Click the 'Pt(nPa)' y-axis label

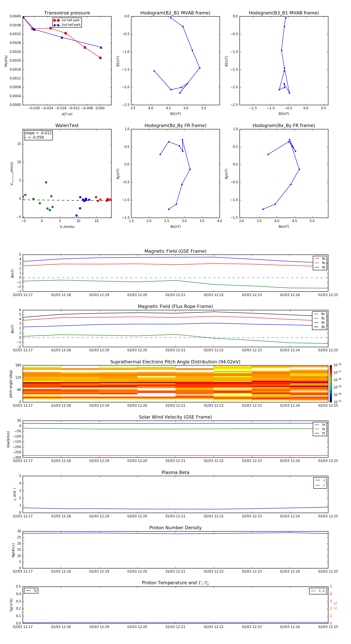tap(6, 61)
